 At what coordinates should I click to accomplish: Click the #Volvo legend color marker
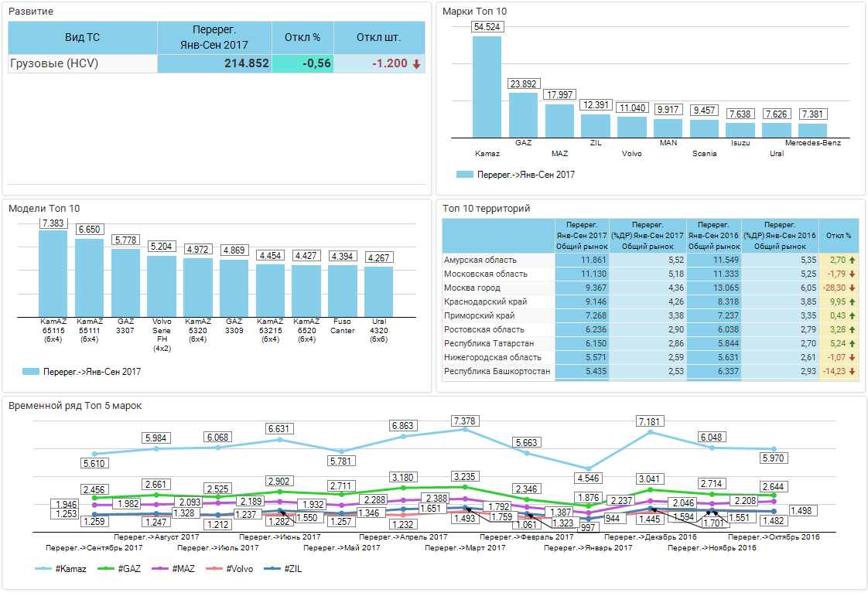[x=214, y=569]
